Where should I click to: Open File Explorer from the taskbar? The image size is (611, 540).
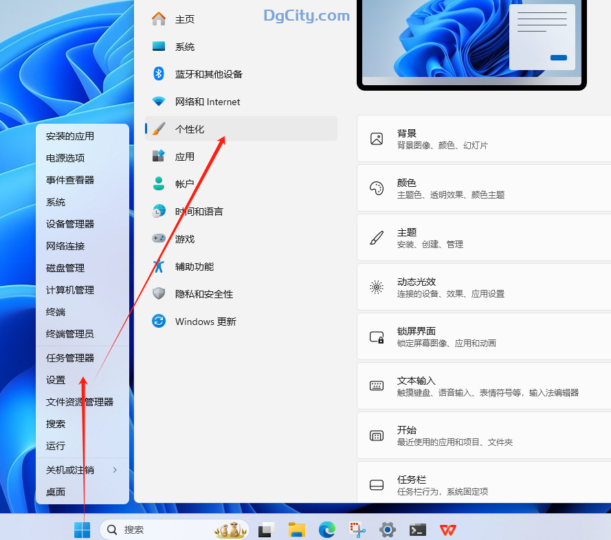[x=296, y=529]
